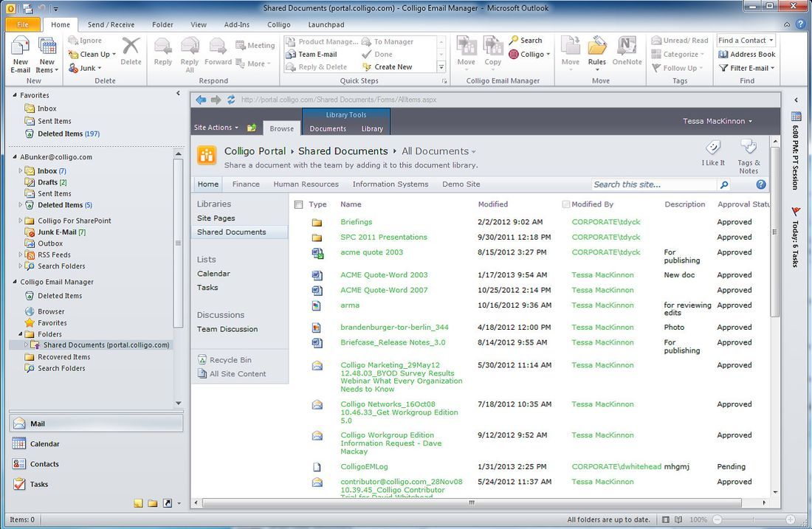Click the Colligo Search magnifier
The width and height of the screenshot is (812, 529).
513,40
